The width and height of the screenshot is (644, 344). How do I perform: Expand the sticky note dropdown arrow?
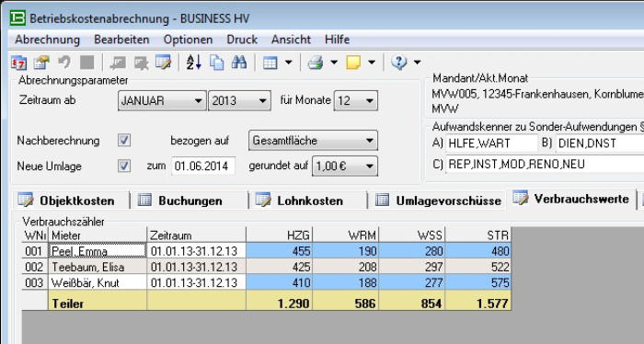(372, 63)
